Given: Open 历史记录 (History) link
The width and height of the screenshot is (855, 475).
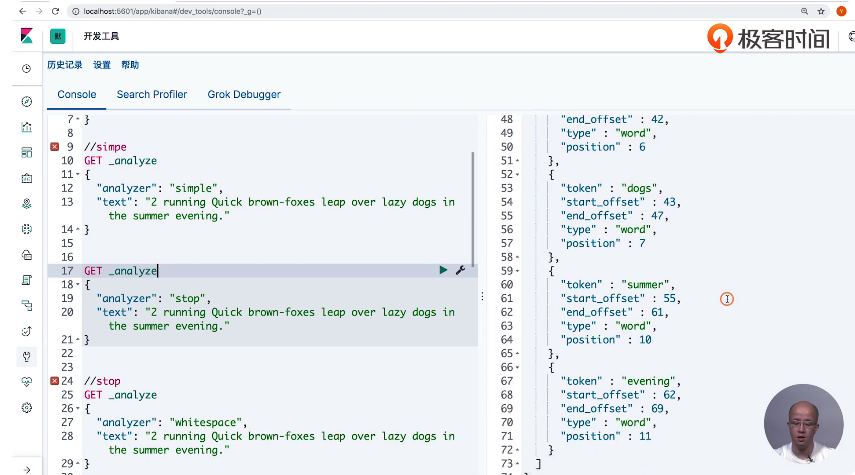Looking at the screenshot, I should pyautogui.click(x=65, y=65).
